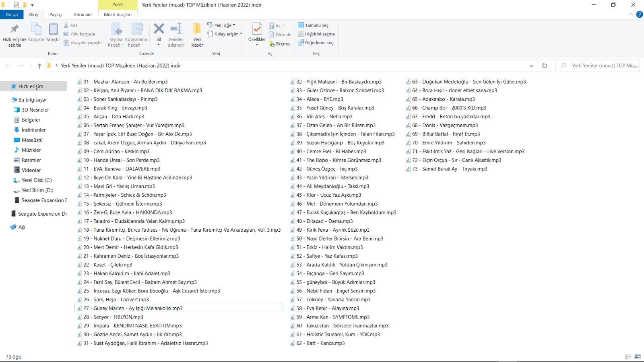Open the help question mark icon
Image resolution: width=644 pixels, height=362 pixels.
pyautogui.click(x=639, y=14)
